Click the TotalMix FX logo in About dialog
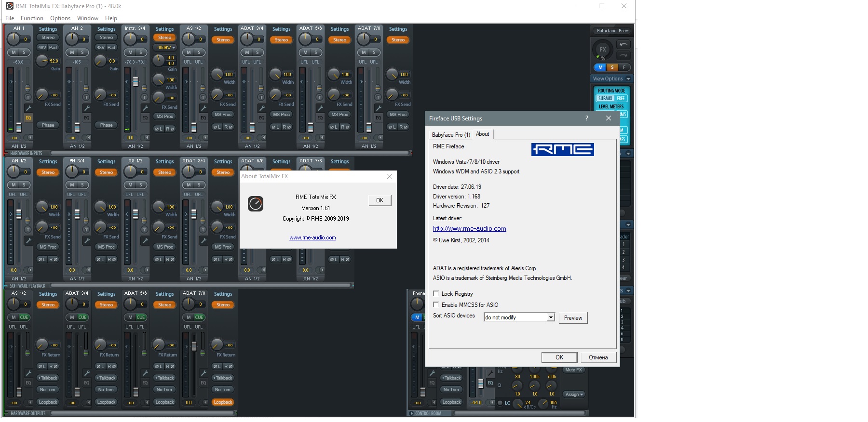868x422 pixels. coord(256,204)
